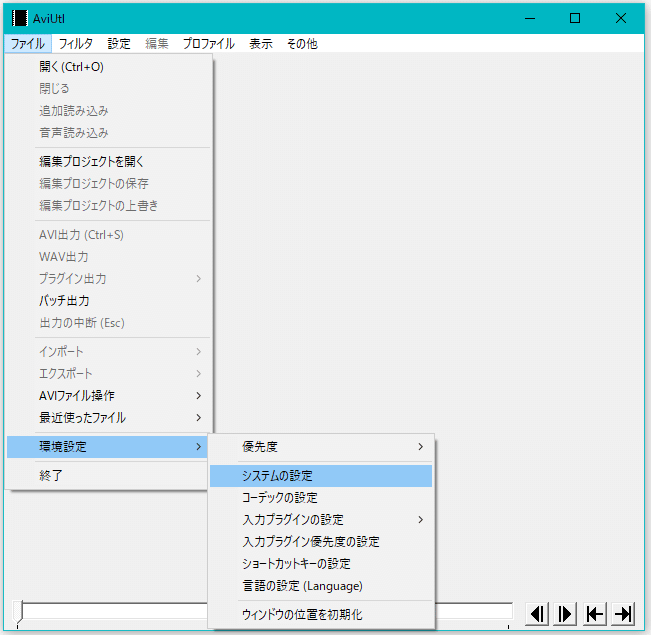Viewport: 651px width, 635px height.
Task: Select 編集プロジェクトの保存
Action: click(108, 184)
